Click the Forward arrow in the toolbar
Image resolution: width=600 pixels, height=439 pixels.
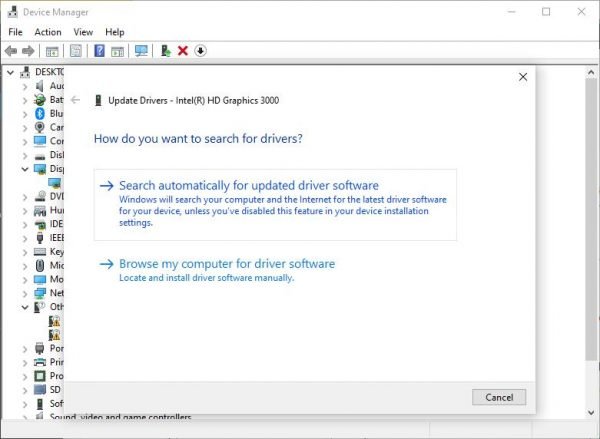coord(28,51)
